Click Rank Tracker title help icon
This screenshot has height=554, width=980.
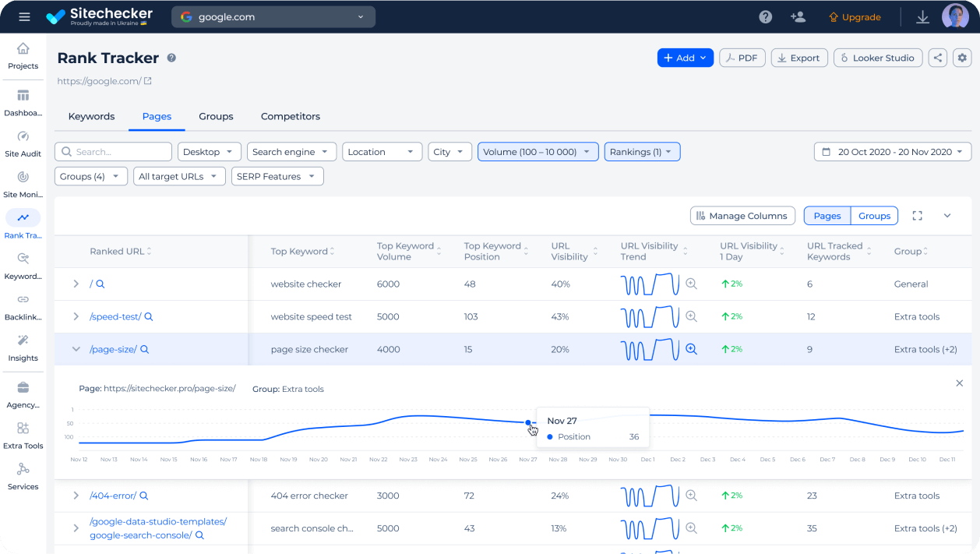(171, 58)
